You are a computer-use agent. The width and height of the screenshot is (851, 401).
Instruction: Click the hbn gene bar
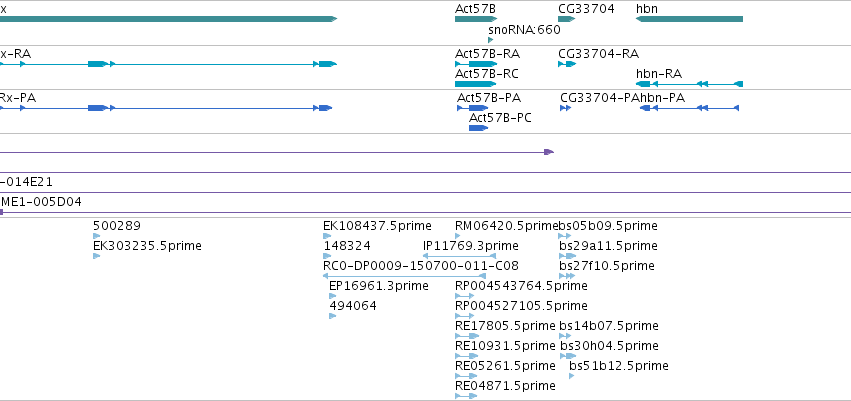689,19
